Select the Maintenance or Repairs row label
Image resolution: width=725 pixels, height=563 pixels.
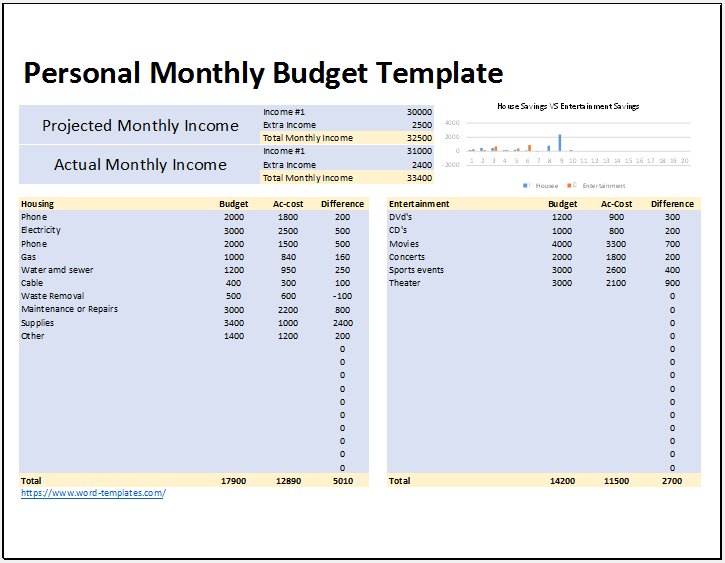(x=70, y=309)
